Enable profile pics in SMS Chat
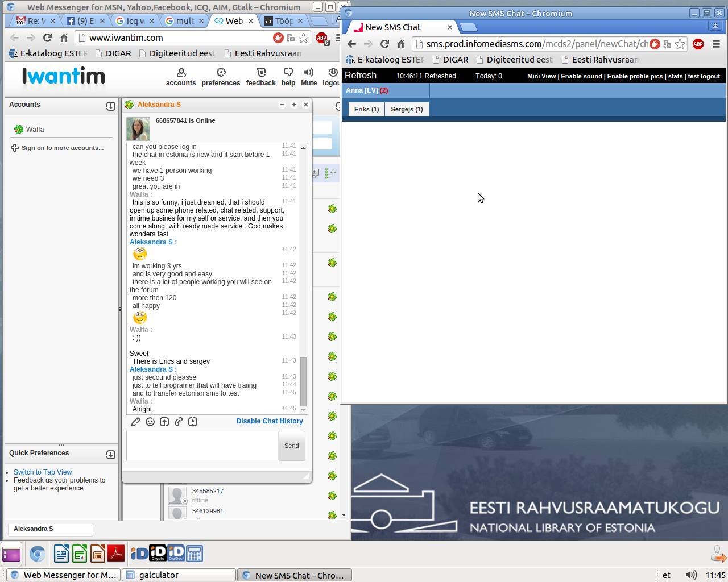Image resolution: width=728 pixels, height=582 pixels. (x=635, y=76)
